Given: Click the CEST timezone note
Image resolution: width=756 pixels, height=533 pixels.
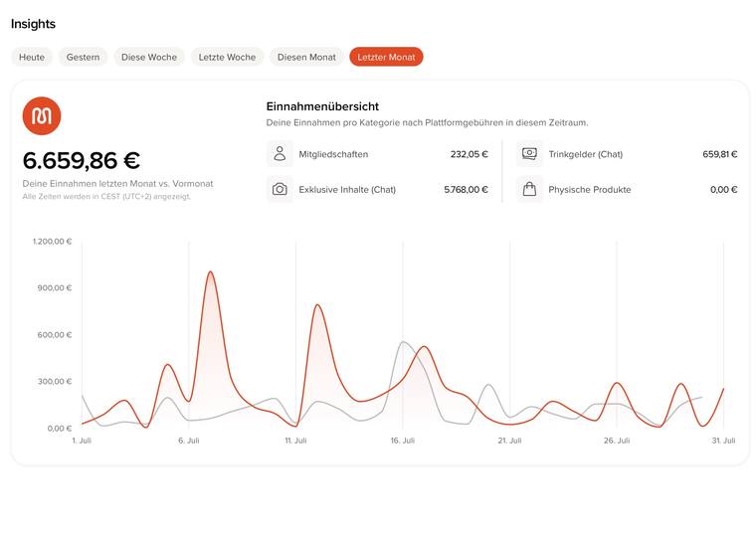Looking at the screenshot, I should pos(106,197).
